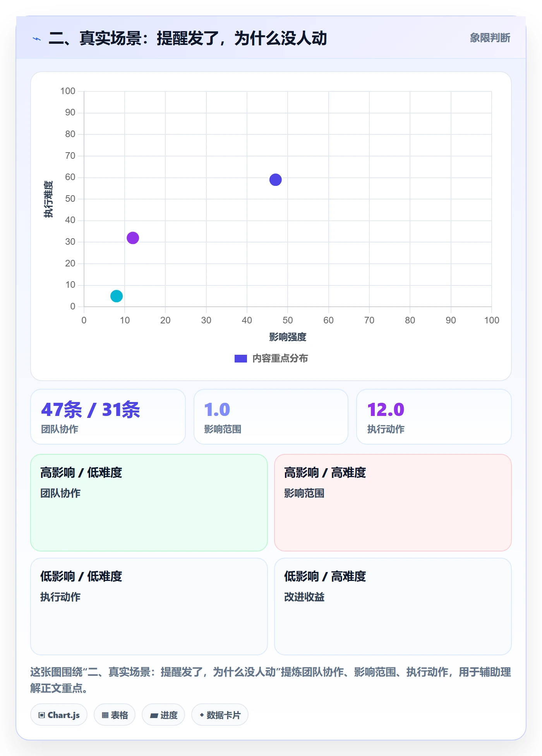Click the 执行难度 y-axis title

click(48, 199)
